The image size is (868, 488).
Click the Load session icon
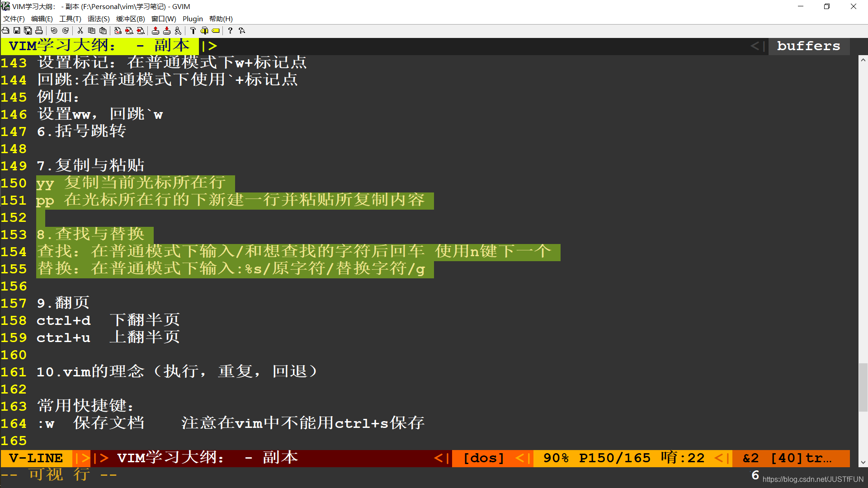(156, 31)
